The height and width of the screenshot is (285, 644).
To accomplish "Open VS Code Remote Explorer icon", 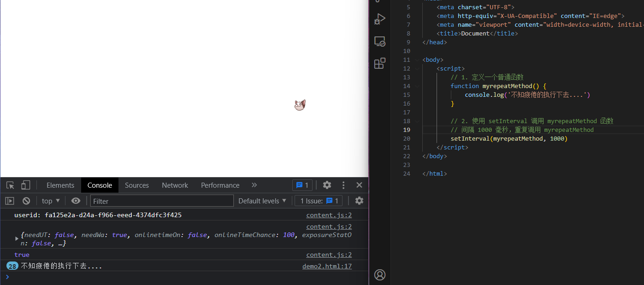I will (379, 42).
